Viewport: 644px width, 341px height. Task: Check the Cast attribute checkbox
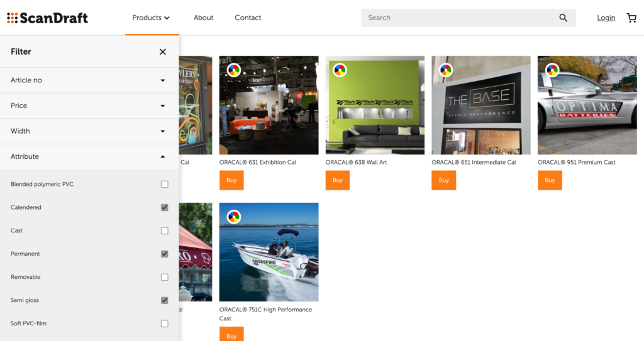point(164,230)
